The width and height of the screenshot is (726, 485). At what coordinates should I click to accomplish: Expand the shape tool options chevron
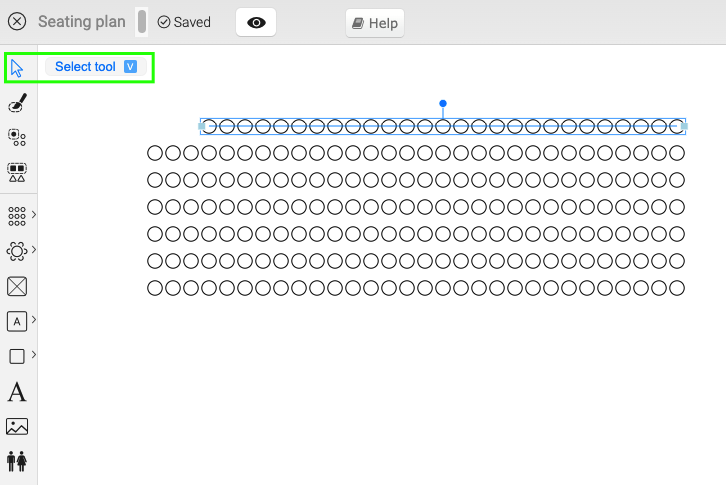(34, 354)
